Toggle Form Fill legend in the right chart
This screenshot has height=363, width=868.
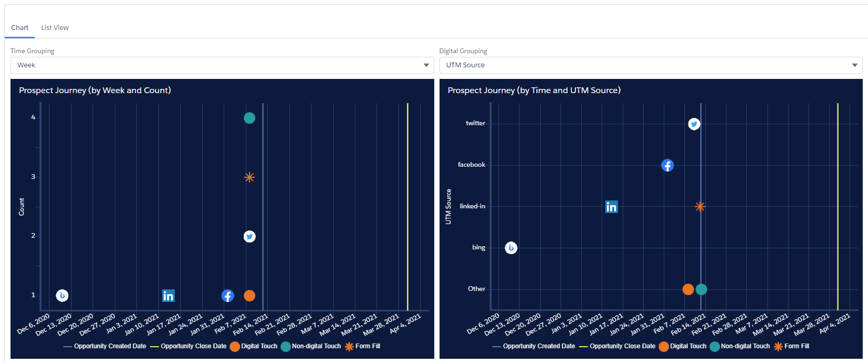(791, 346)
